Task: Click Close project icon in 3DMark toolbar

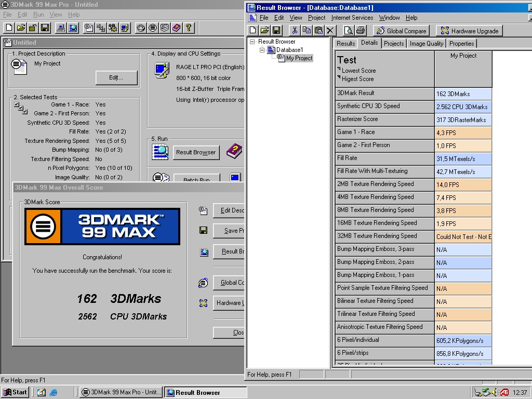Action: click(33, 28)
